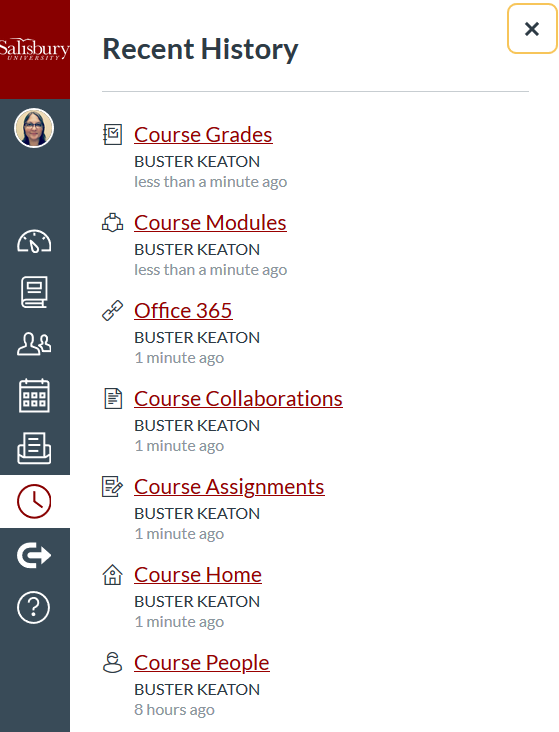Viewport: 559px width, 732px height.
Task: Open the Course Home link
Action: pos(198,575)
